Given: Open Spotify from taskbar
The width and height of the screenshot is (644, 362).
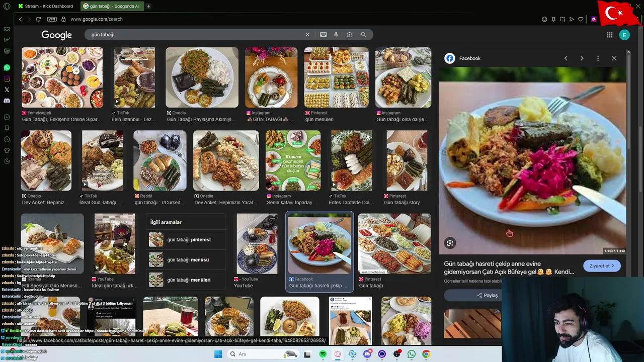Looking at the screenshot, I should [323, 354].
